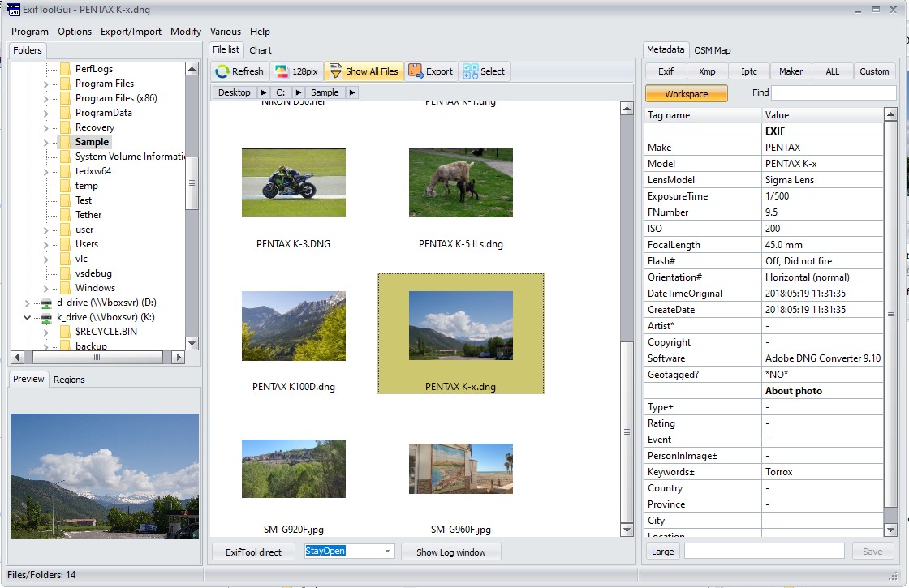Show Maker notes metadata
The width and height of the screenshot is (909, 588).
tap(791, 71)
